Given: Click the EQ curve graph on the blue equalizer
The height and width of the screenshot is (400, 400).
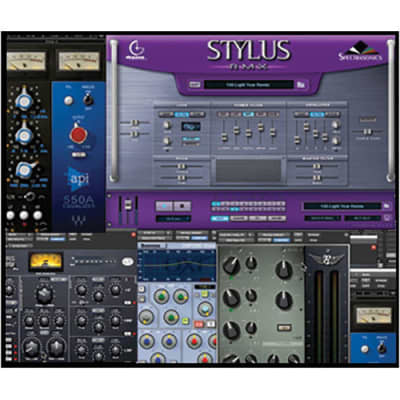Looking at the screenshot, I should pos(178,266).
